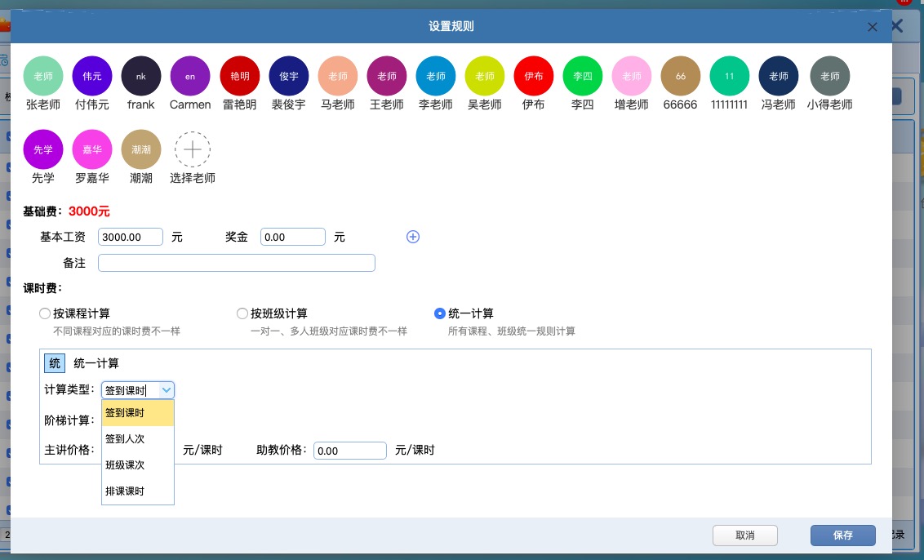
Task: Select teacher avatar 马老师
Action: 338,76
